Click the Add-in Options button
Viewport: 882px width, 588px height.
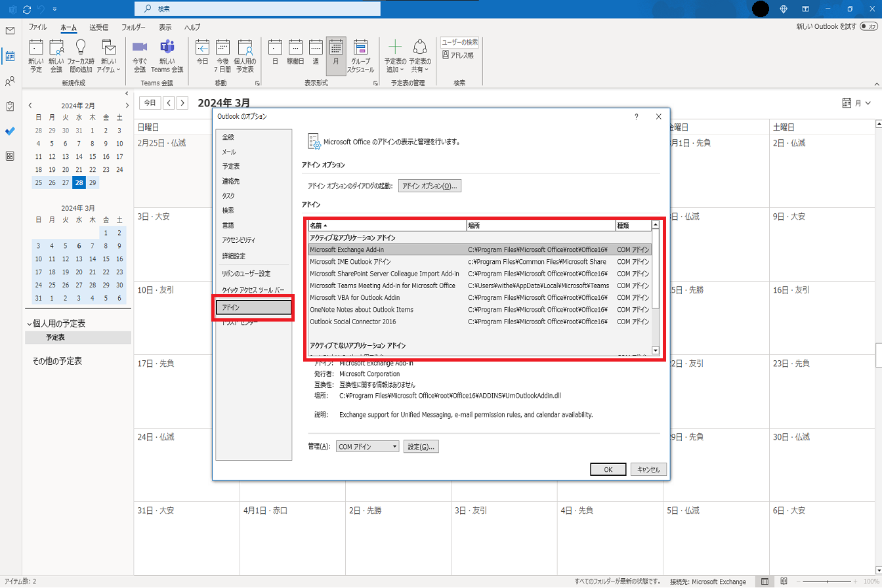click(429, 186)
